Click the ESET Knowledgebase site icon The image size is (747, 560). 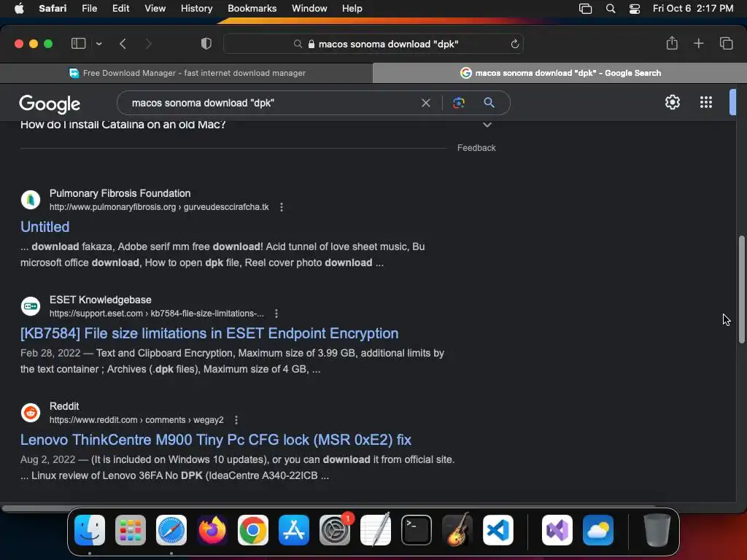pyautogui.click(x=31, y=306)
